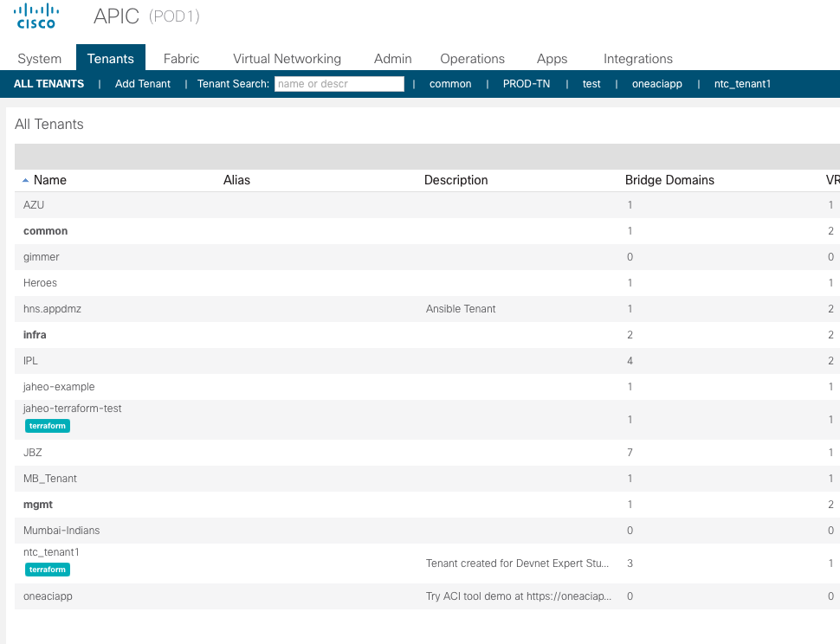
Task: Select the common tenant in the table
Action: tap(46, 231)
